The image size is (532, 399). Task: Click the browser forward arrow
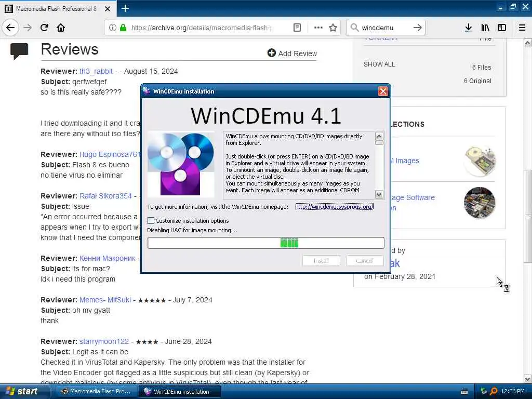coord(28,28)
